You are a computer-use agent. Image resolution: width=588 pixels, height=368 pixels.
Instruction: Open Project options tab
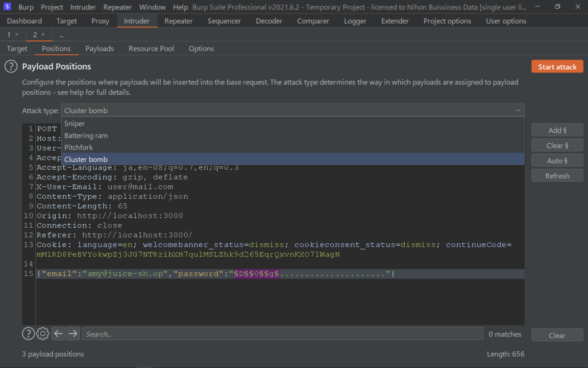[x=447, y=21]
